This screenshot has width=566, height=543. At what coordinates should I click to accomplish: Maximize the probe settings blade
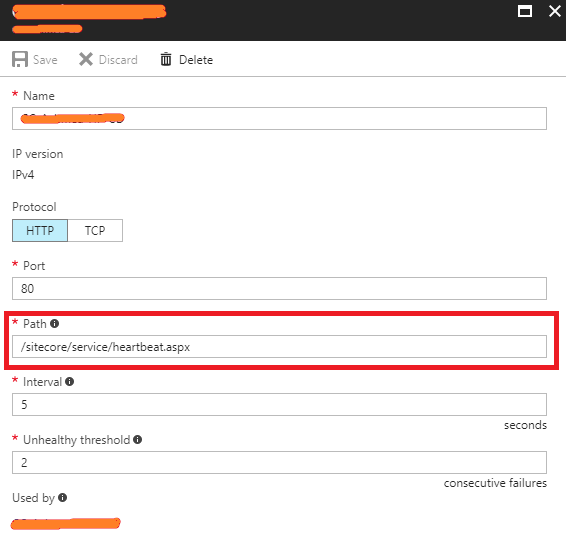click(525, 12)
